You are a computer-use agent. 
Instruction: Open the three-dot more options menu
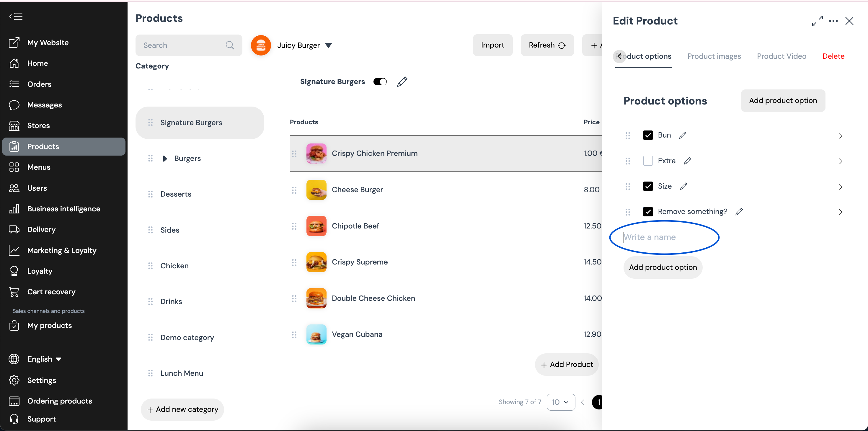833,21
